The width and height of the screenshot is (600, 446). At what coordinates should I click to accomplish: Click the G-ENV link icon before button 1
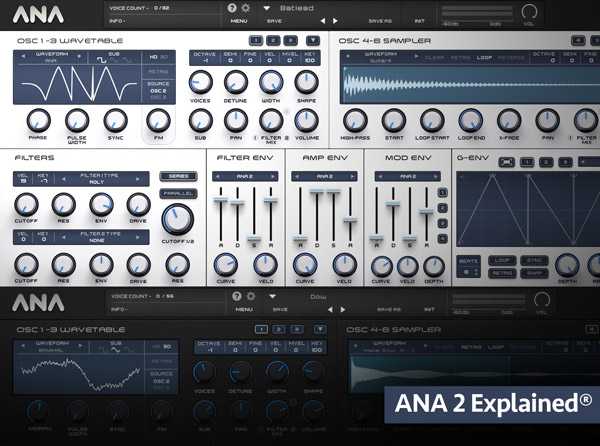pos(506,162)
